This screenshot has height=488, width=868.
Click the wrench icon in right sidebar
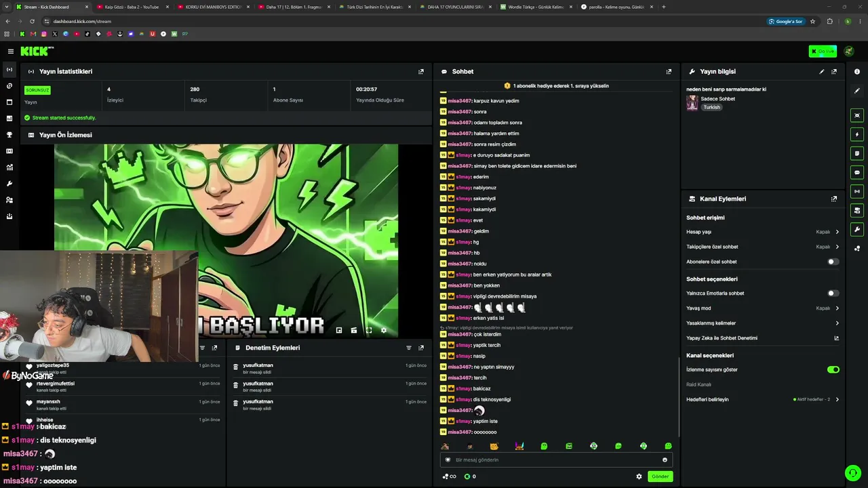(x=857, y=229)
